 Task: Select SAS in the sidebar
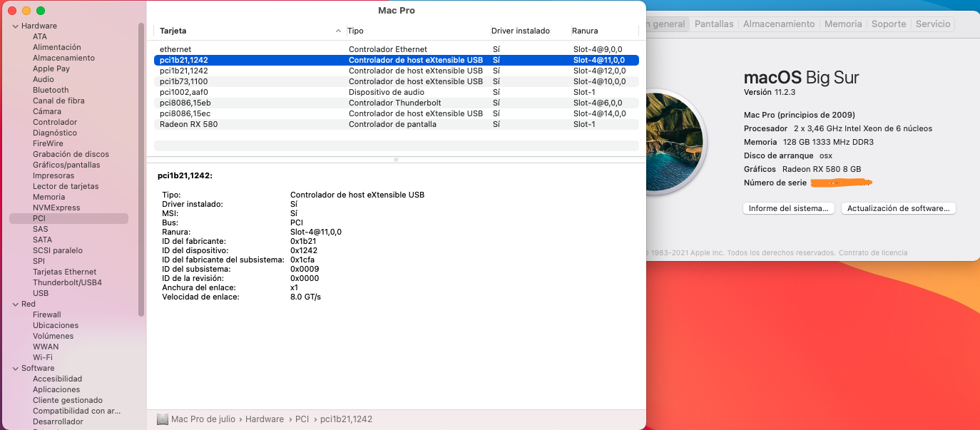pos(41,229)
